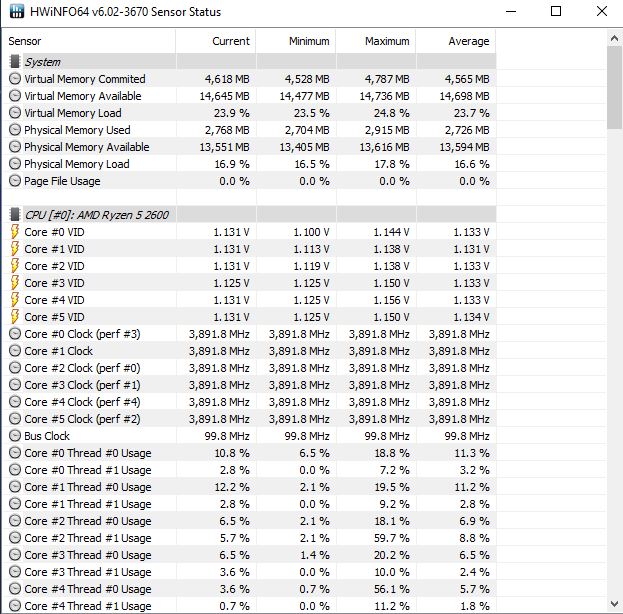Click the 4,618 MB current value

pos(227,79)
